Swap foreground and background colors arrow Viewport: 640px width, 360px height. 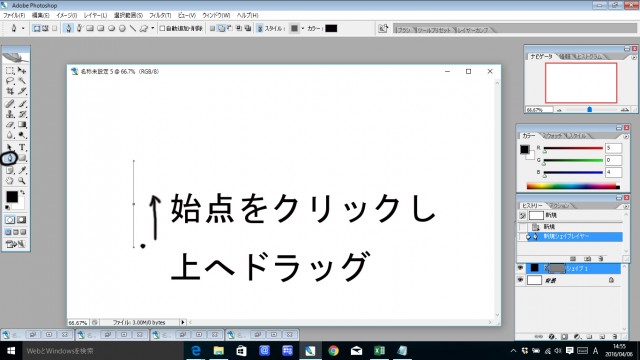pos(23,192)
